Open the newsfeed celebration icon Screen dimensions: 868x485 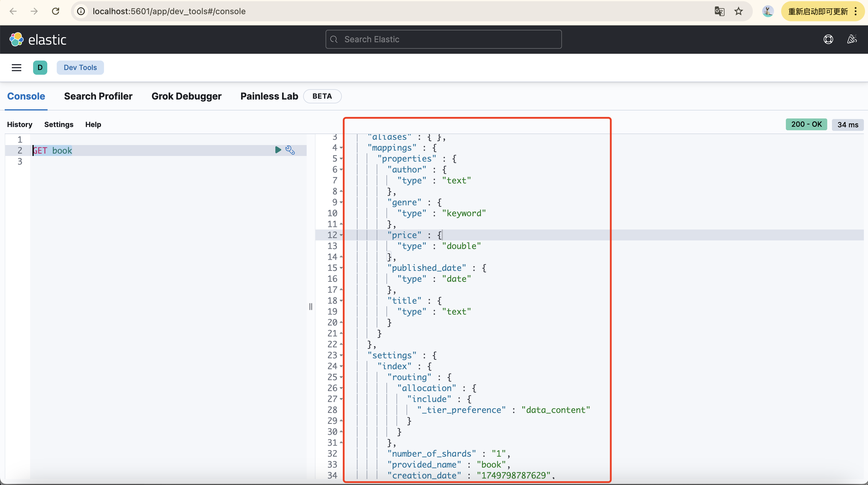click(851, 39)
